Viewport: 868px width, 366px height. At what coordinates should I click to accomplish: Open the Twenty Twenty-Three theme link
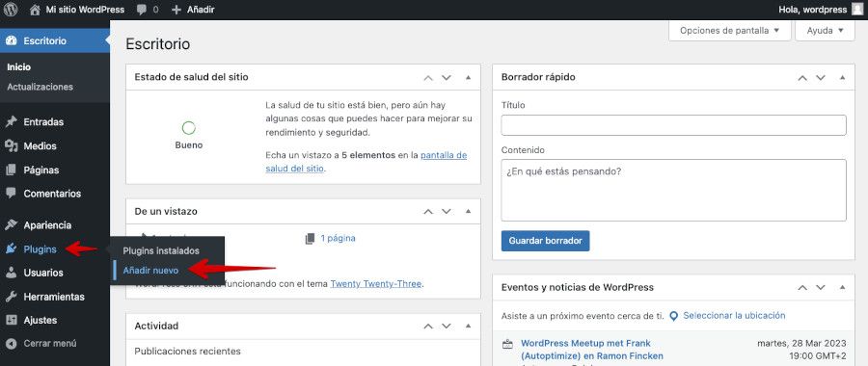click(376, 284)
